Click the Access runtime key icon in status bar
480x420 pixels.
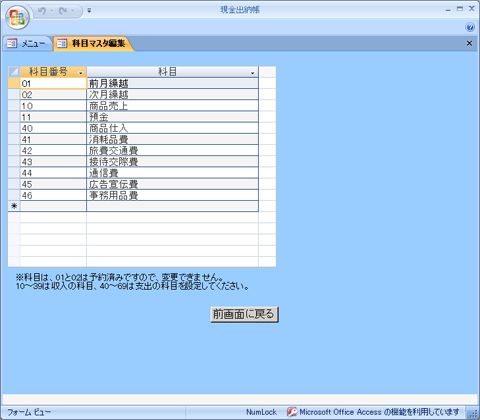(292, 412)
